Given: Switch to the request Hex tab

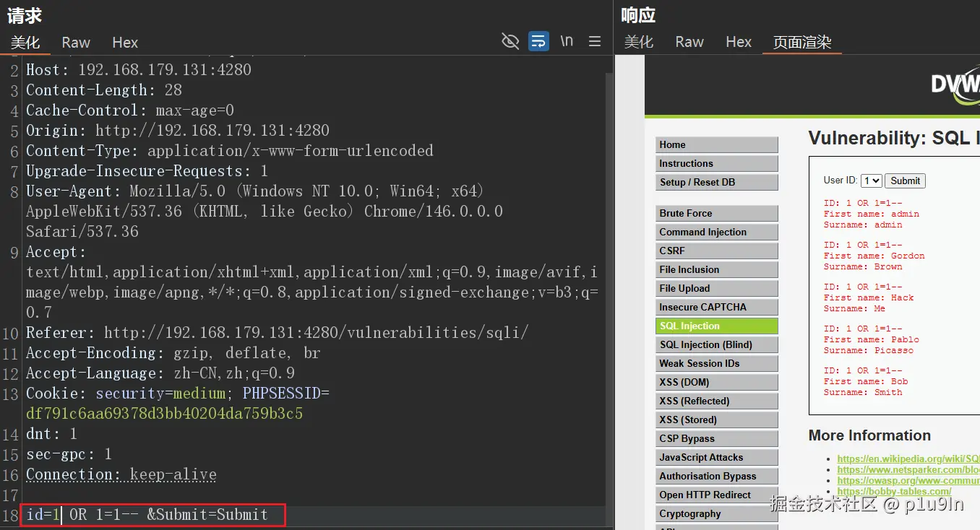Looking at the screenshot, I should point(125,43).
